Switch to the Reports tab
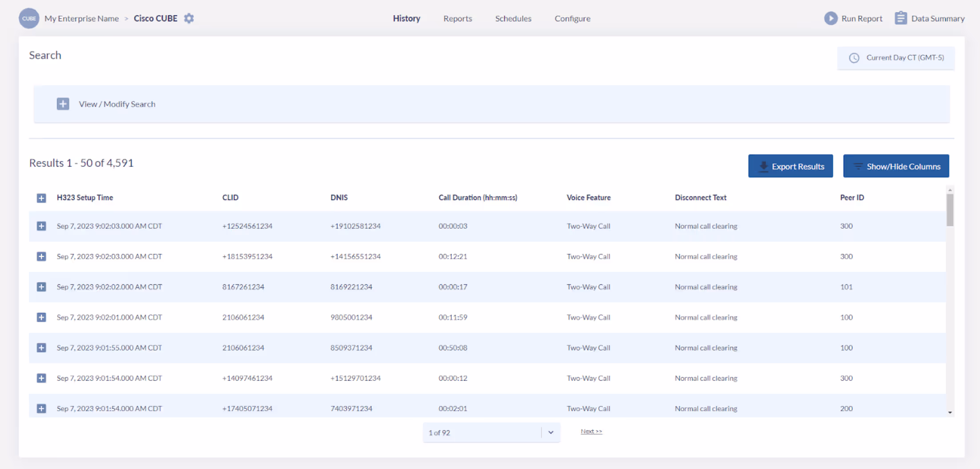The width and height of the screenshot is (980, 469). pos(458,18)
